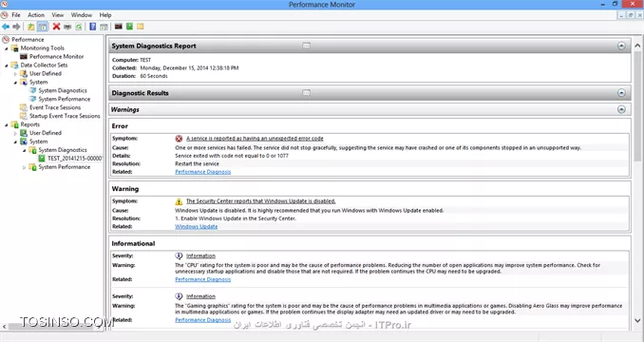The height and width of the screenshot is (342, 644).
Task: Go up one level with folder-arrow icon
Action: (x=30, y=27)
